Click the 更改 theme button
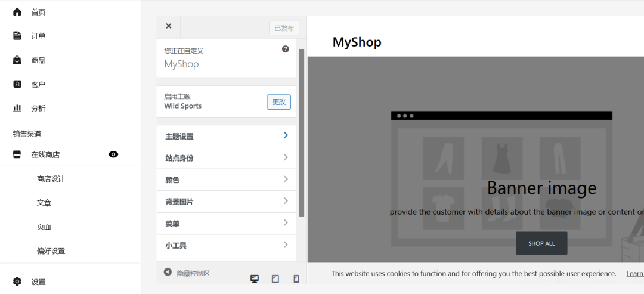Screen dimensions: 644x294 click(279, 102)
